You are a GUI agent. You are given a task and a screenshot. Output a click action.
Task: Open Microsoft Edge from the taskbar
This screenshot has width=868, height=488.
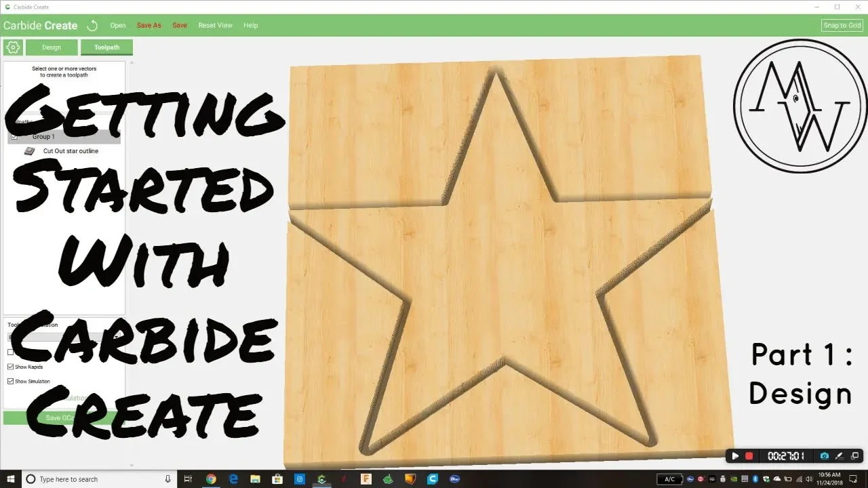(x=233, y=479)
